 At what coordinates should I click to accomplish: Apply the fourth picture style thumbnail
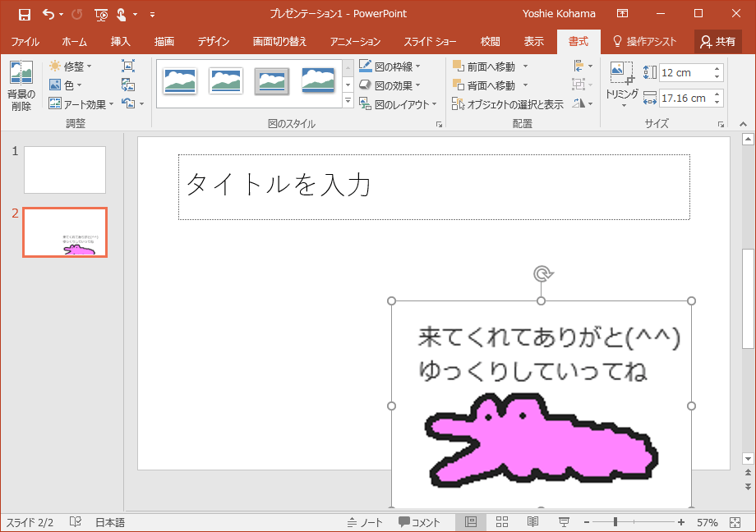point(318,80)
